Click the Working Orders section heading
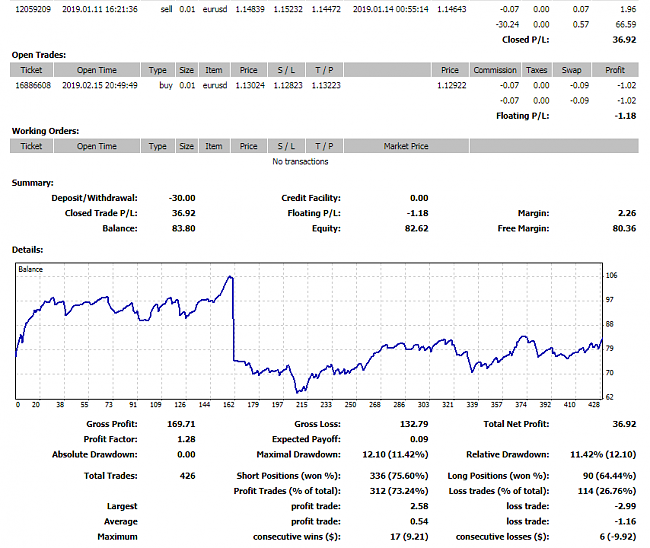The width and height of the screenshot is (650, 548). click(45, 131)
